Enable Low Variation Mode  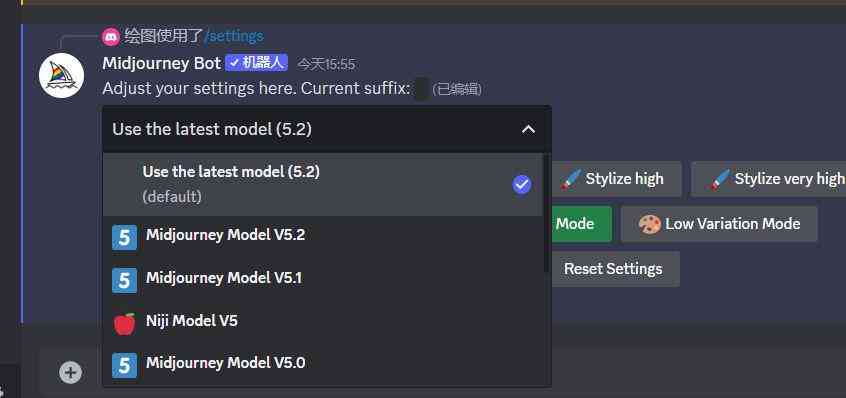click(719, 224)
